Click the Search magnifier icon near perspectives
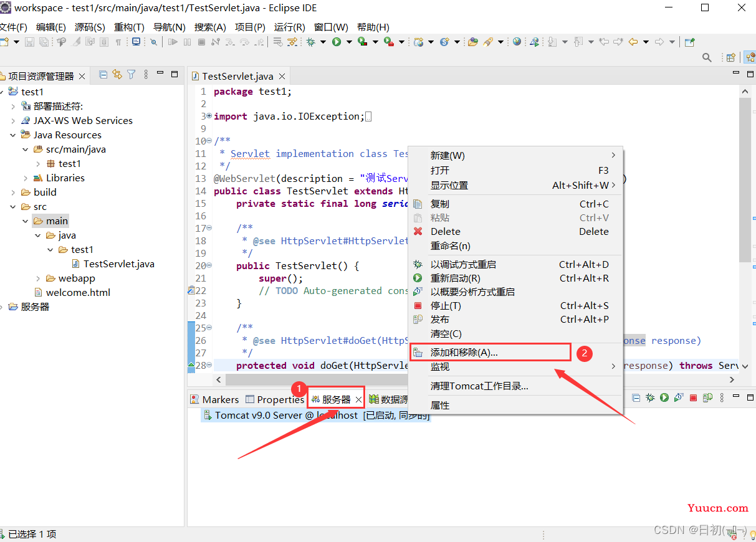The image size is (756, 542). [x=707, y=57]
